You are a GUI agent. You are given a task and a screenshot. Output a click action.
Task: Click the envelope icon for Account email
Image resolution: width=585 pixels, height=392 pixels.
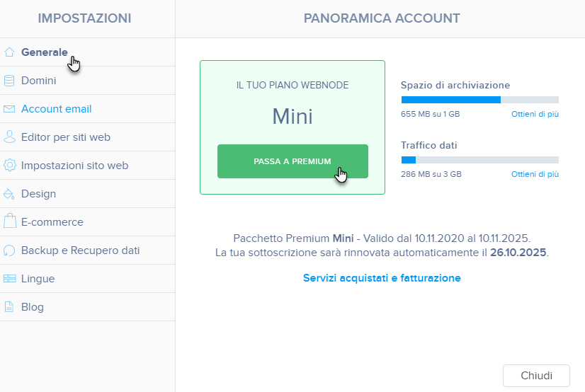[x=9, y=109]
